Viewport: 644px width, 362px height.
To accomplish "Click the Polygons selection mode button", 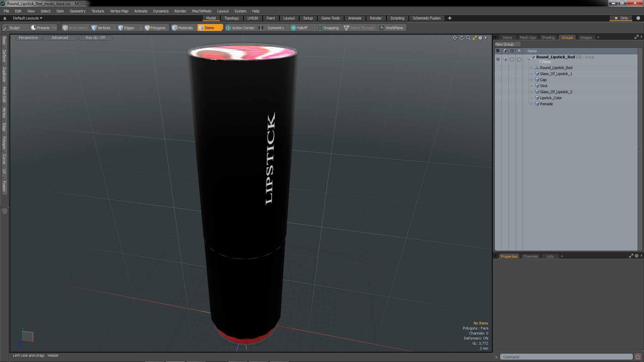I will [x=155, y=28].
